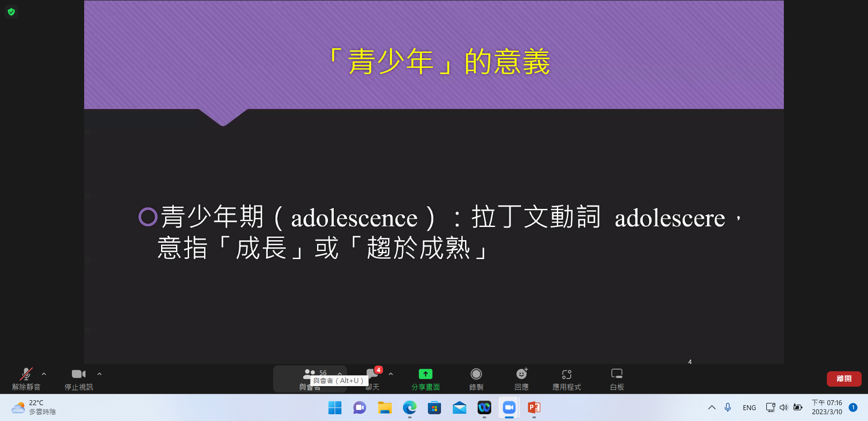Open reactions with the smiley icon
The width and height of the screenshot is (868, 421).
coord(522,374)
